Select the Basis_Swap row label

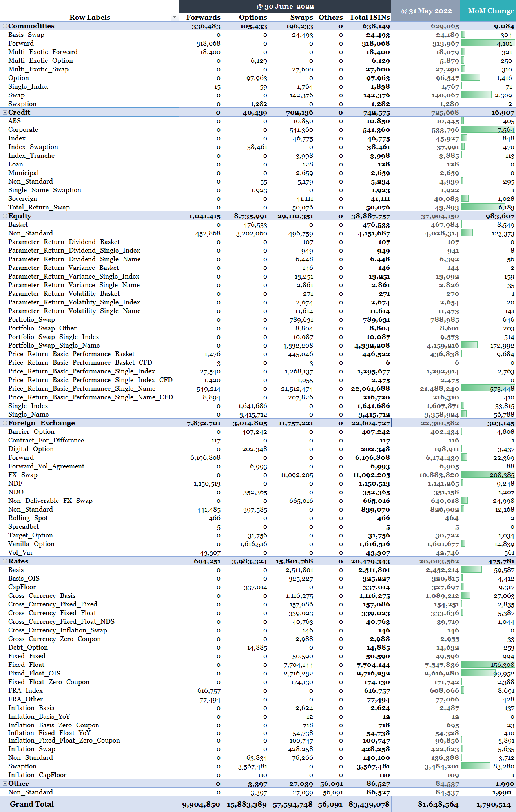pyautogui.click(x=26, y=35)
